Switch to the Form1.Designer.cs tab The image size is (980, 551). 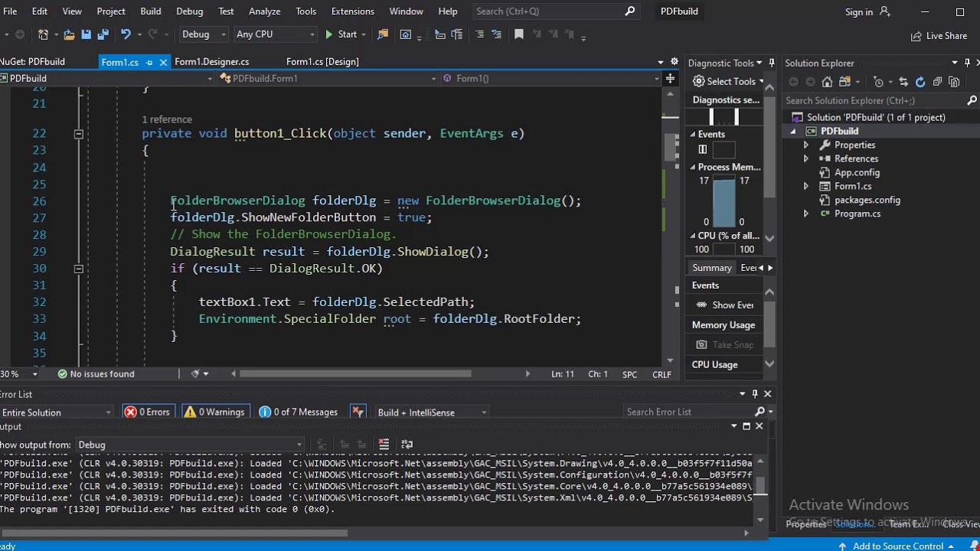[212, 62]
